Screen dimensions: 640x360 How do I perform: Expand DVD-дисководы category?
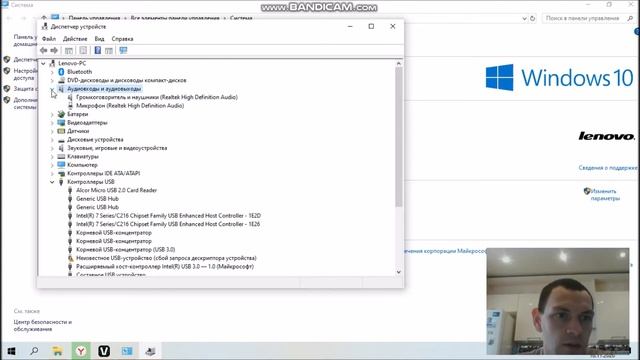point(52,80)
